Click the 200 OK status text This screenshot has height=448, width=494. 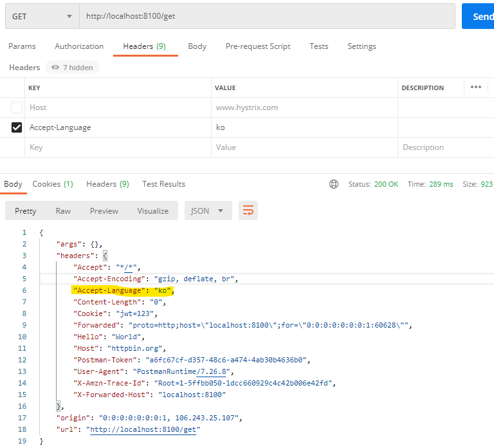(x=386, y=184)
